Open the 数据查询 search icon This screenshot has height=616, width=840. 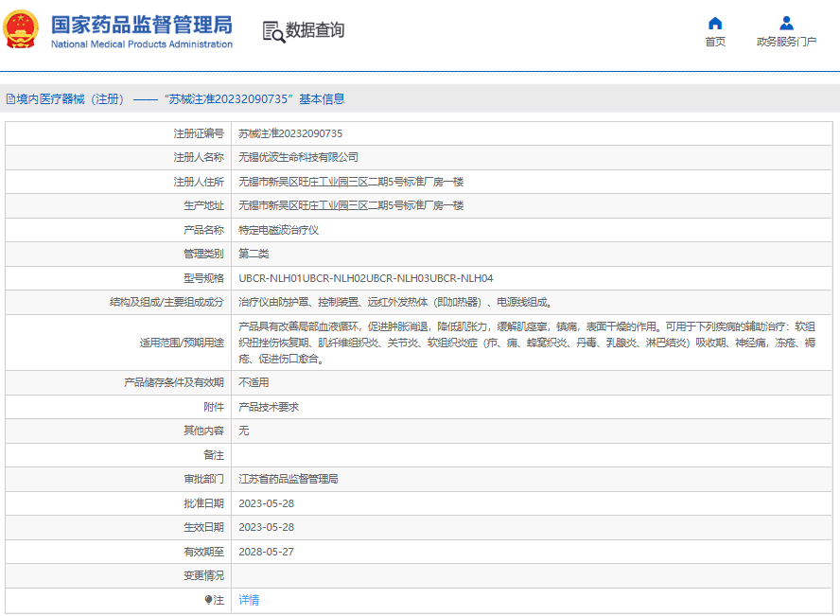pos(273,31)
